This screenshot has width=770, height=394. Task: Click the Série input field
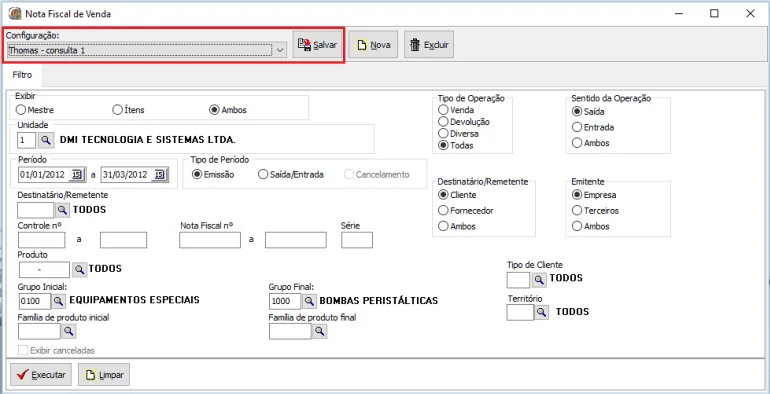(357, 240)
